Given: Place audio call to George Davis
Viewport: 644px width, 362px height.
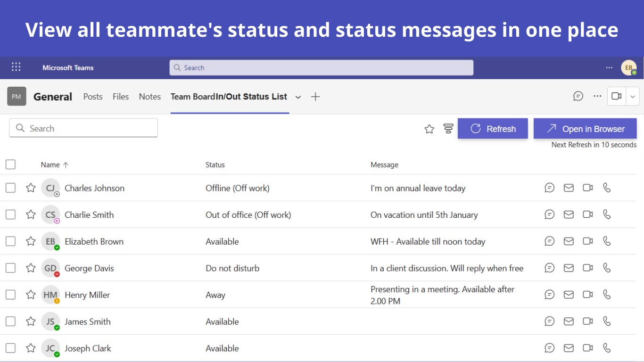Looking at the screenshot, I should coord(607,268).
